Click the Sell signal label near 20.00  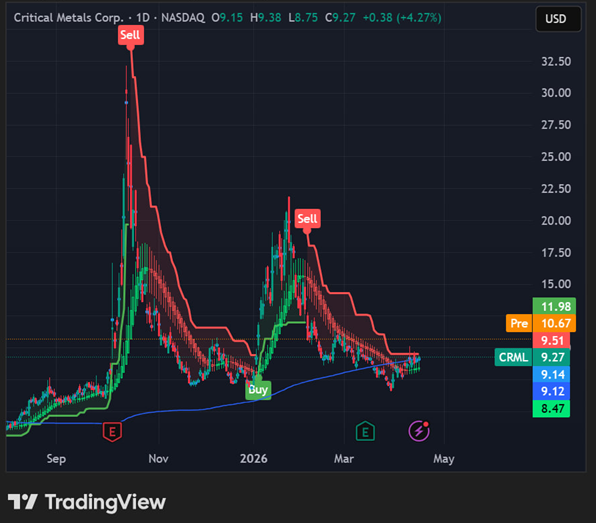307,219
